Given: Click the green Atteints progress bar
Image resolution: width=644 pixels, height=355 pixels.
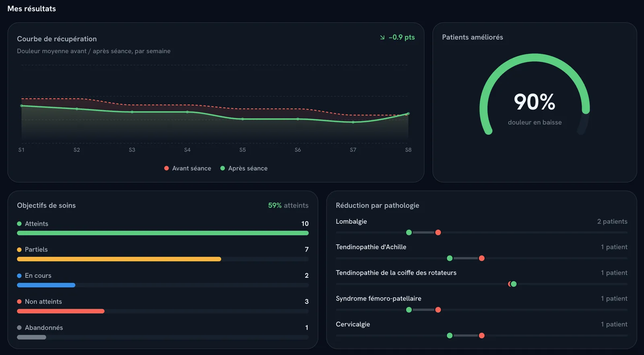Looking at the screenshot, I should (x=163, y=233).
